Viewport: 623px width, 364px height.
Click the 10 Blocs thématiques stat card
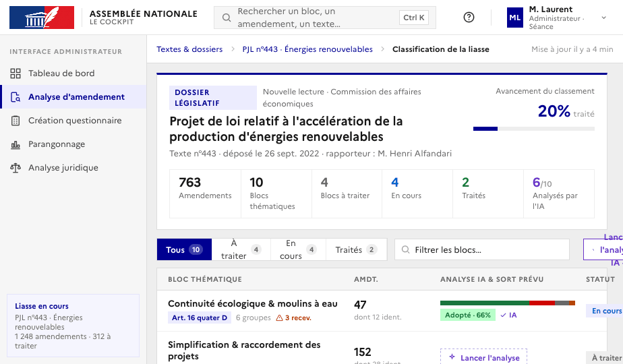pyautogui.click(x=276, y=193)
